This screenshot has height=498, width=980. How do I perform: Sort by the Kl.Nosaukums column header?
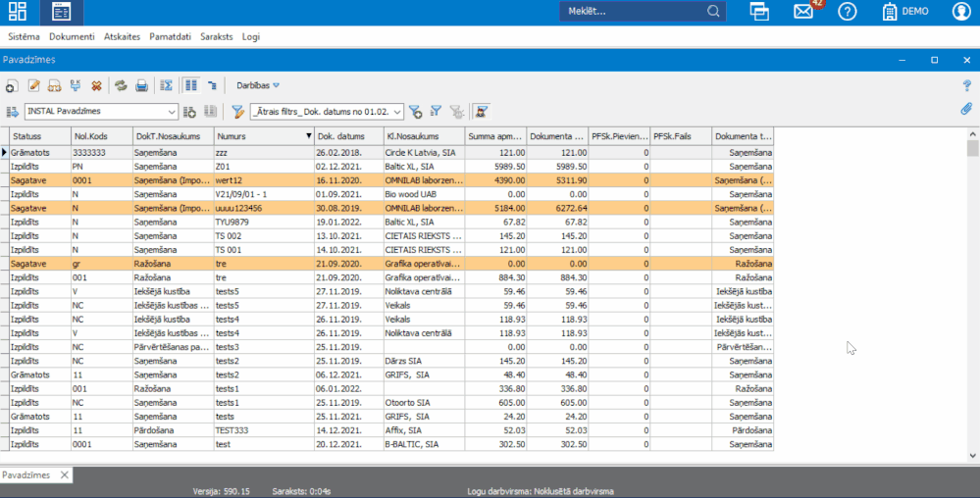tap(425, 136)
